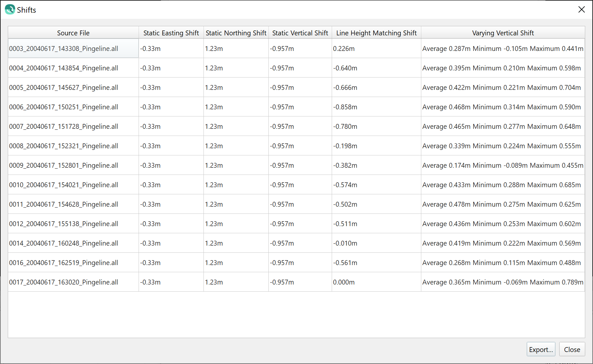Screen dimensions: 593x364
Task: Click Static Vertical Shift column header
Action: 300,33
